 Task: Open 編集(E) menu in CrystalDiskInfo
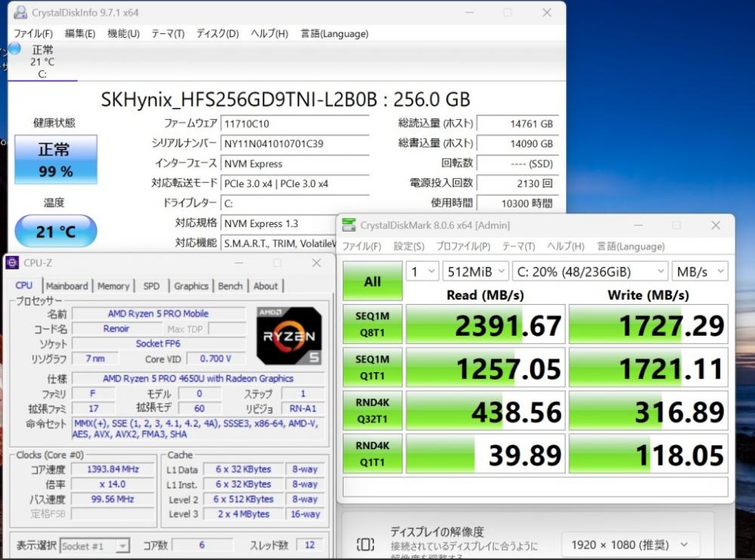pos(80,34)
